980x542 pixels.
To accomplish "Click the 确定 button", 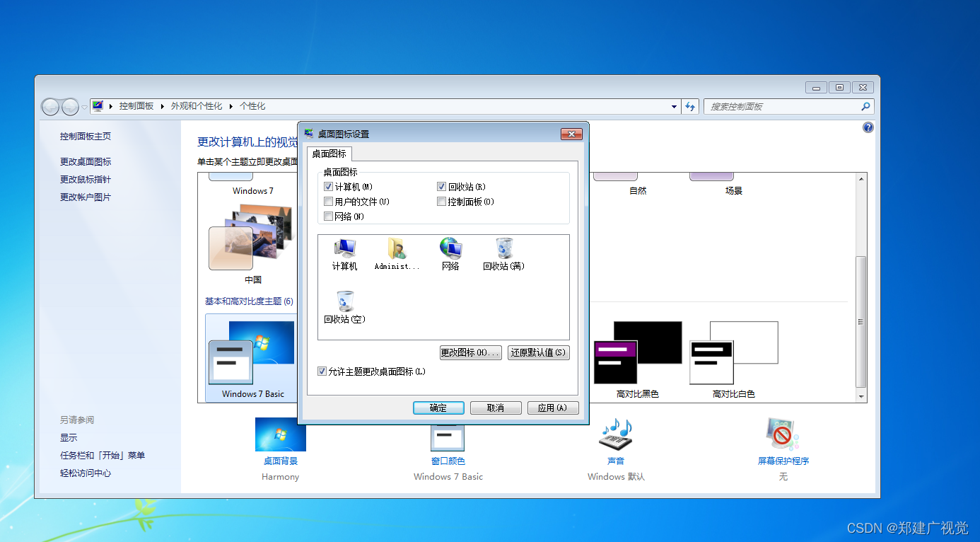I will (x=438, y=408).
